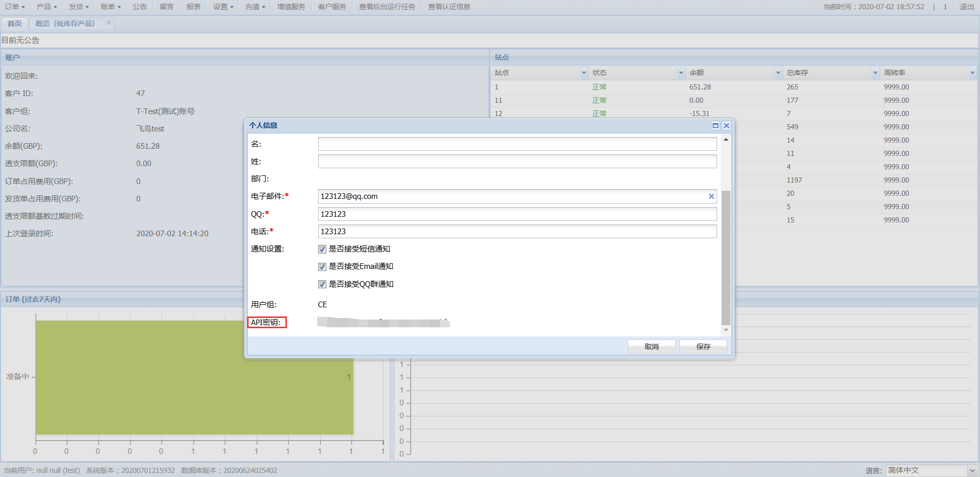Click the 系统版本 text in status bar
The width and height of the screenshot is (980, 477).
pyautogui.click(x=130, y=470)
